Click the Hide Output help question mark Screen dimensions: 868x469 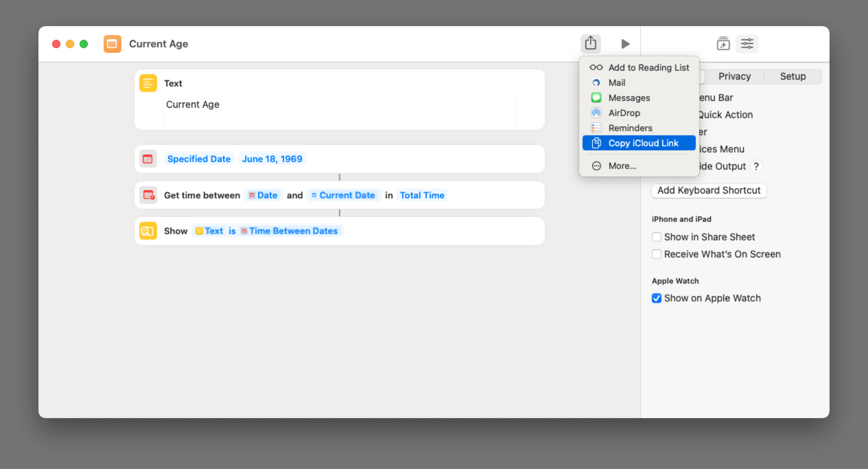[x=756, y=166]
